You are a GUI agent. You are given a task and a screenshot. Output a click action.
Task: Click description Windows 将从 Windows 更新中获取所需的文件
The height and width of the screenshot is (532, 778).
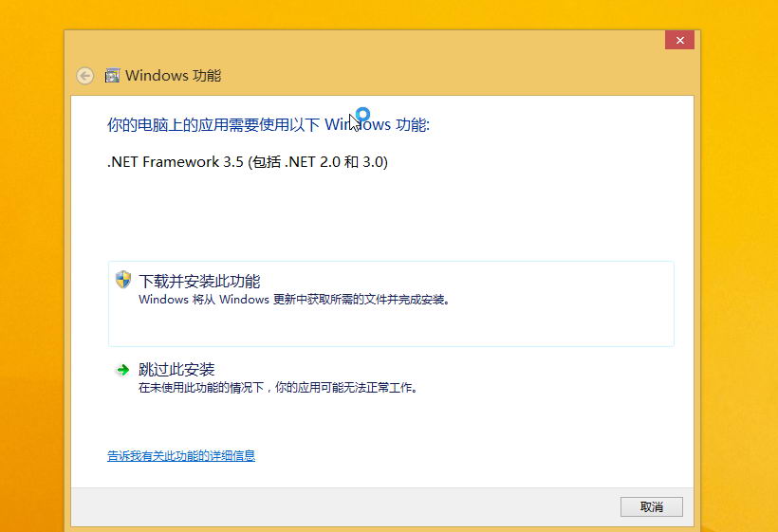(294, 300)
